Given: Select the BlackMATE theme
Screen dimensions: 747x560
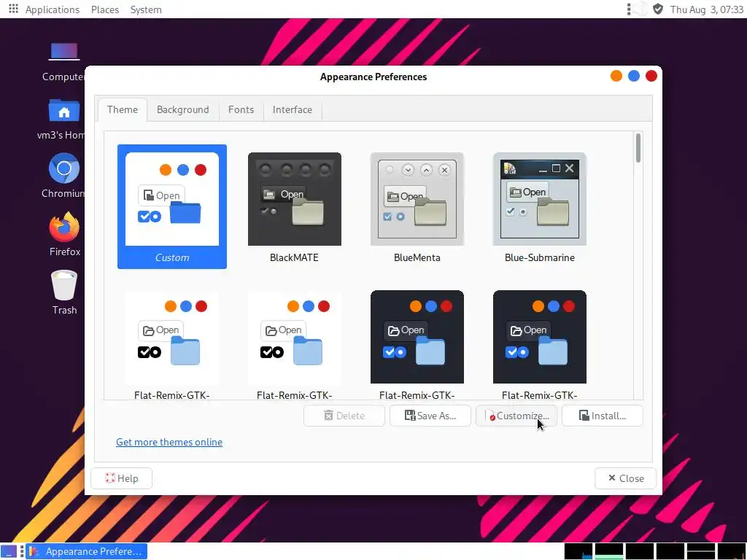Looking at the screenshot, I should (x=295, y=206).
